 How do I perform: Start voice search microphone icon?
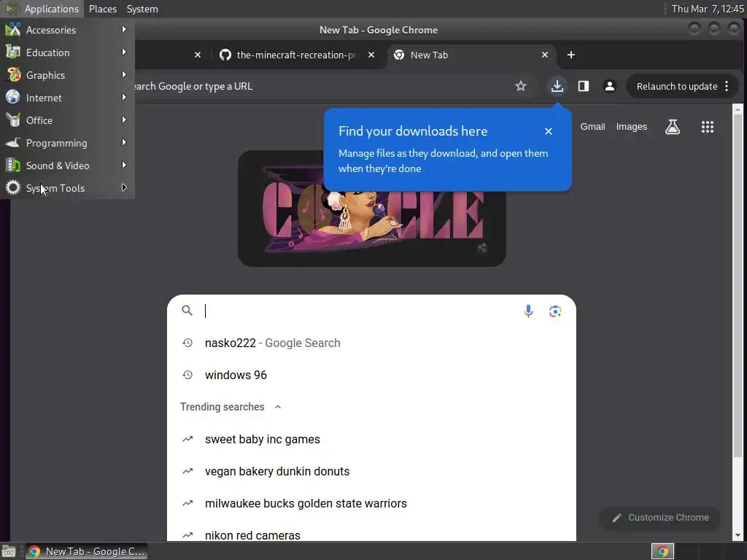tap(528, 311)
